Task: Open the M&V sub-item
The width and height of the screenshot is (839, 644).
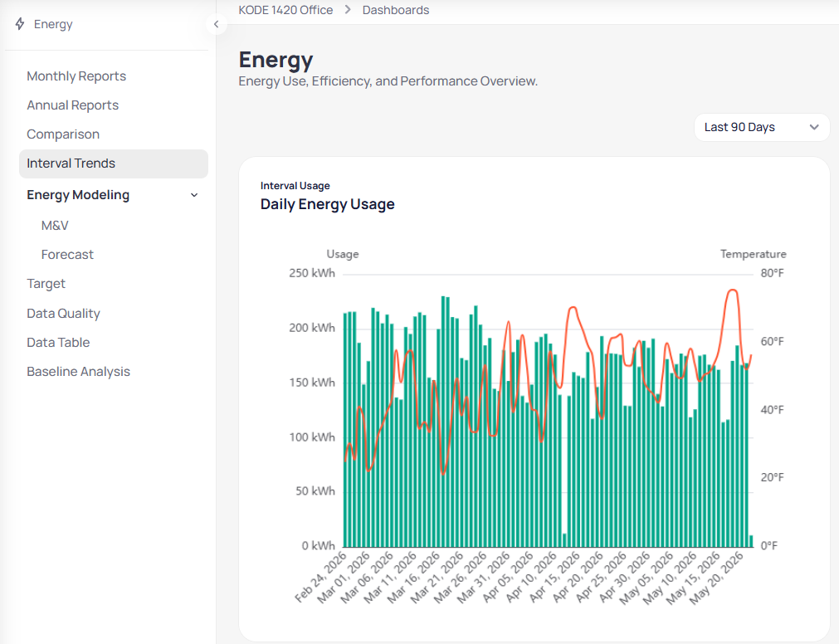Action: (x=55, y=226)
